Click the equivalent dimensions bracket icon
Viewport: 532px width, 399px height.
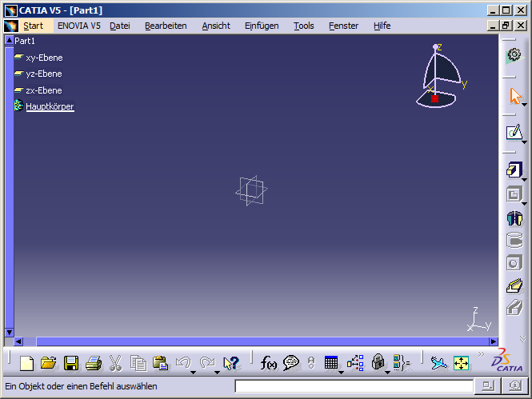point(402,363)
